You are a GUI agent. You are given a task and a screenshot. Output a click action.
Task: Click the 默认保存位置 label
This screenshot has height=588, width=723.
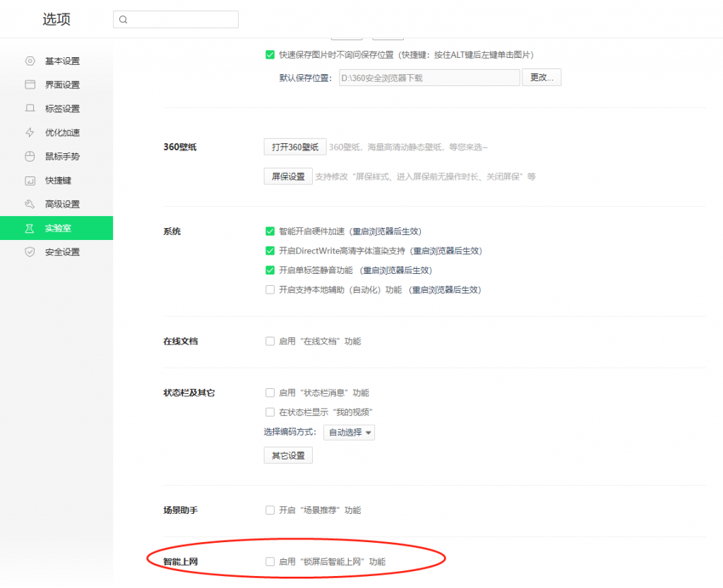305,78
